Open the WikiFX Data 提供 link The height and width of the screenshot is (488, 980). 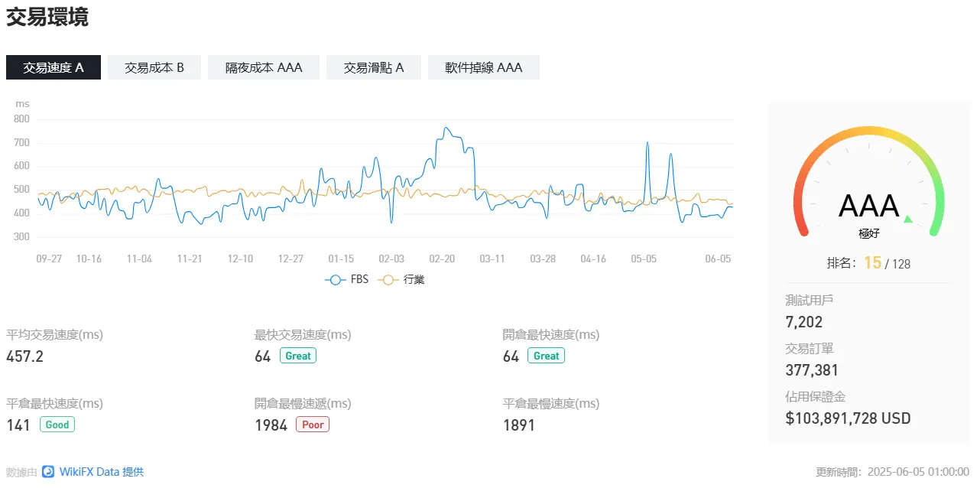tap(101, 472)
